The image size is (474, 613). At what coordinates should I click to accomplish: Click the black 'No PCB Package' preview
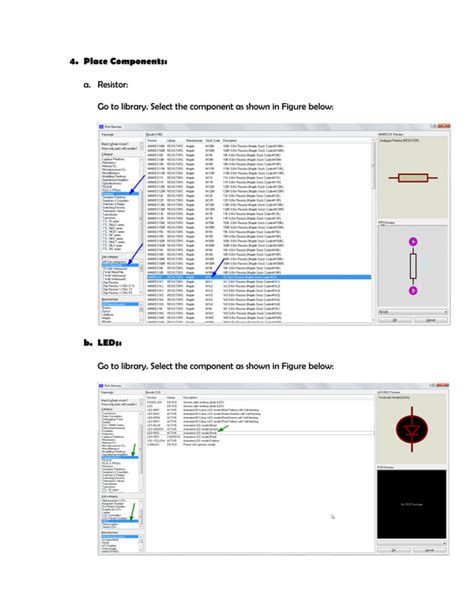(x=411, y=504)
